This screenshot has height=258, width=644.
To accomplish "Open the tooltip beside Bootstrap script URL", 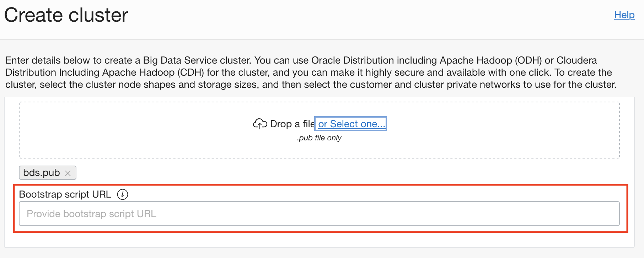I will pos(122,194).
